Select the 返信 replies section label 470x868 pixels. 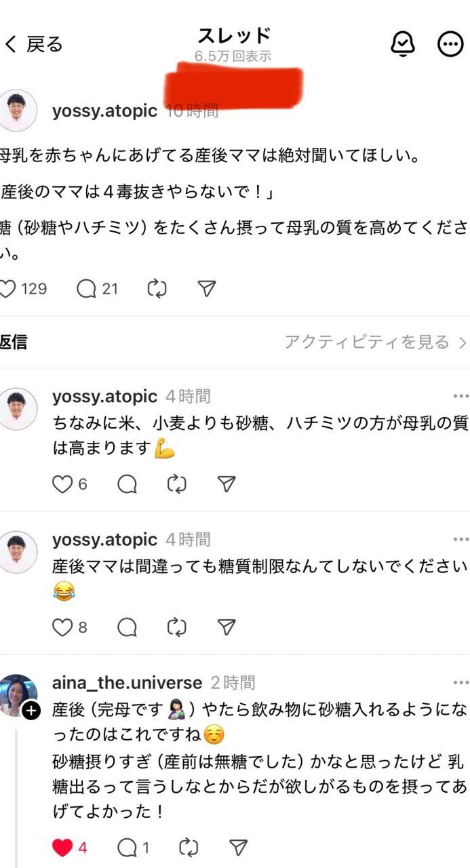(14, 342)
